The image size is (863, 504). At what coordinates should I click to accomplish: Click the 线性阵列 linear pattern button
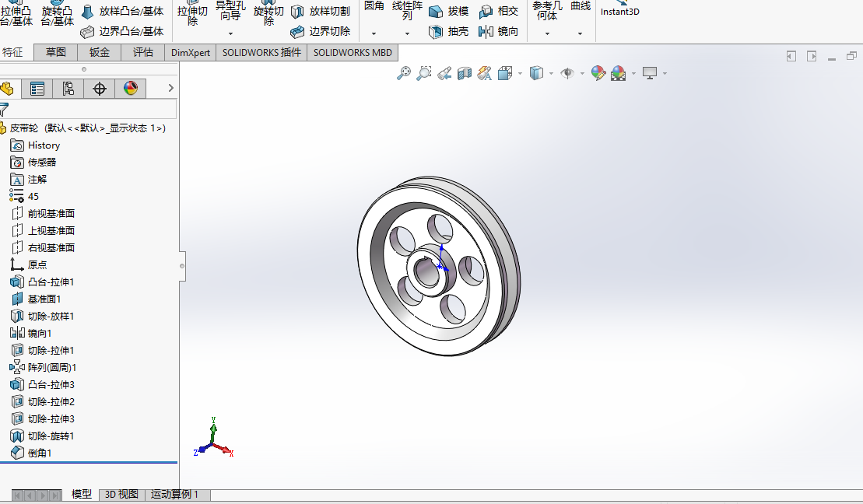pos(407,10)
